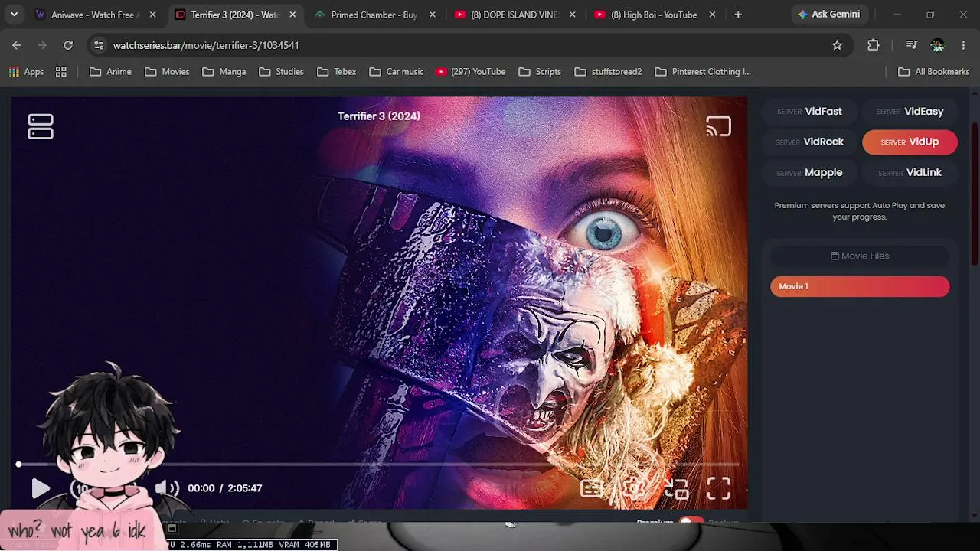
Task: Select the Mapple server
Action: coord(809,172)
